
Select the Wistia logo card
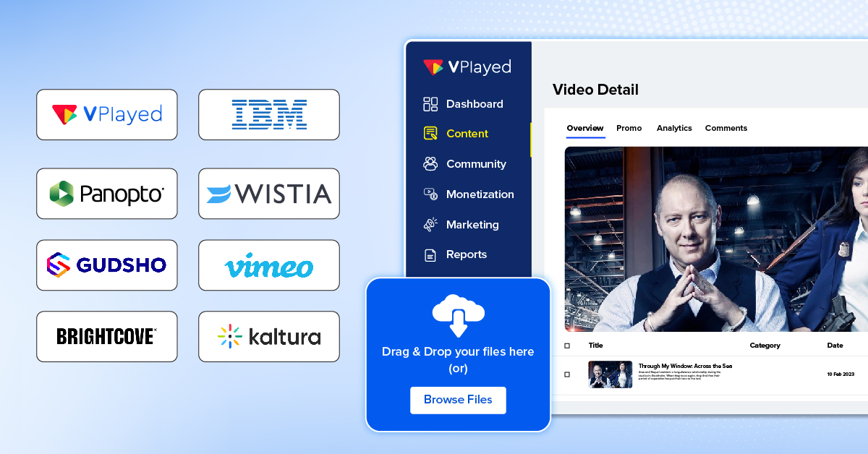coord(269,194)
